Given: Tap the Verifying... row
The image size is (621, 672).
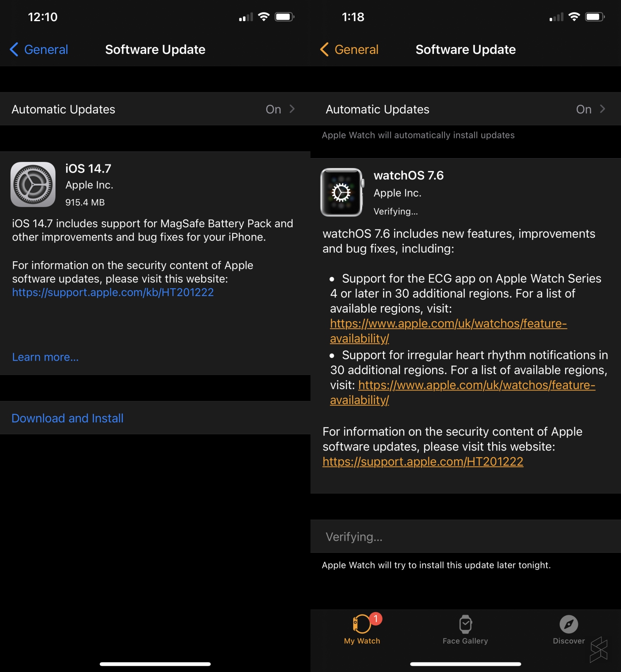Looking at the screenshot, I should 466,537.
